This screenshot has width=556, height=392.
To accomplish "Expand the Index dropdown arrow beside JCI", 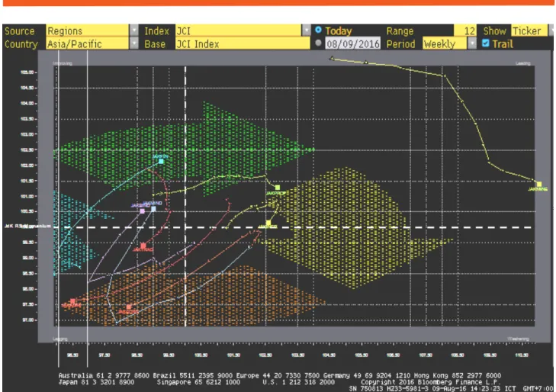I will click(x=306, y=31).
